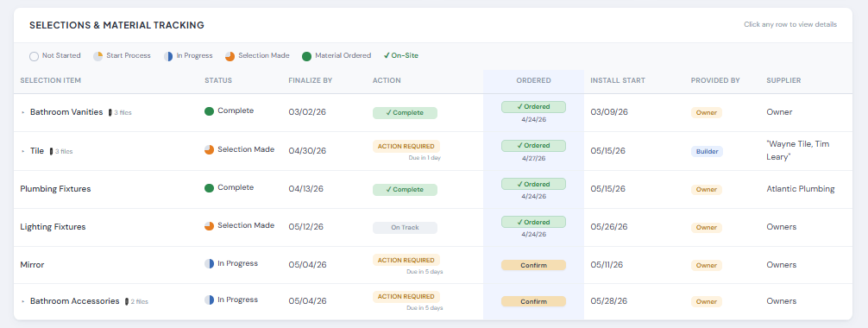The height and width of the screenshot is (328, 868).
Task: Click install start date 03/09/26
Action: (609, 112)
